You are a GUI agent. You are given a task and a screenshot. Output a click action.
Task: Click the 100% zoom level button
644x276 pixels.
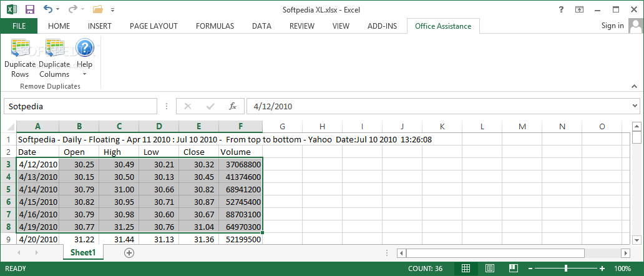pos(622,269)
